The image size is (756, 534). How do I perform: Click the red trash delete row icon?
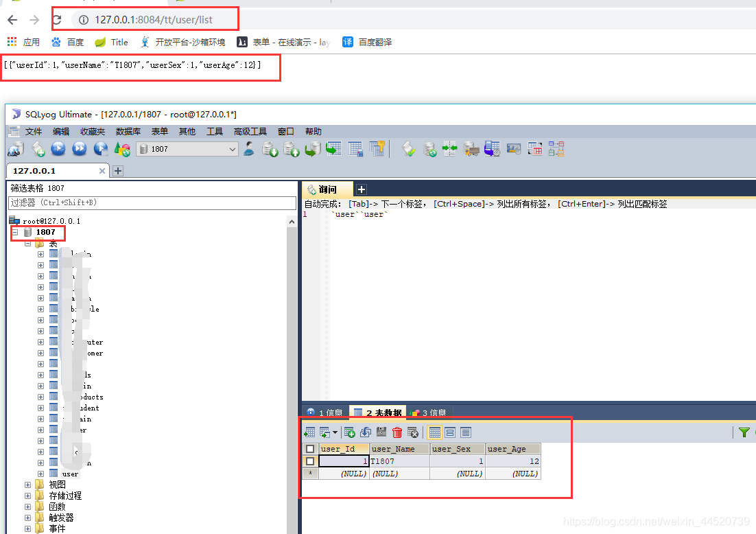tap(397, 432)
